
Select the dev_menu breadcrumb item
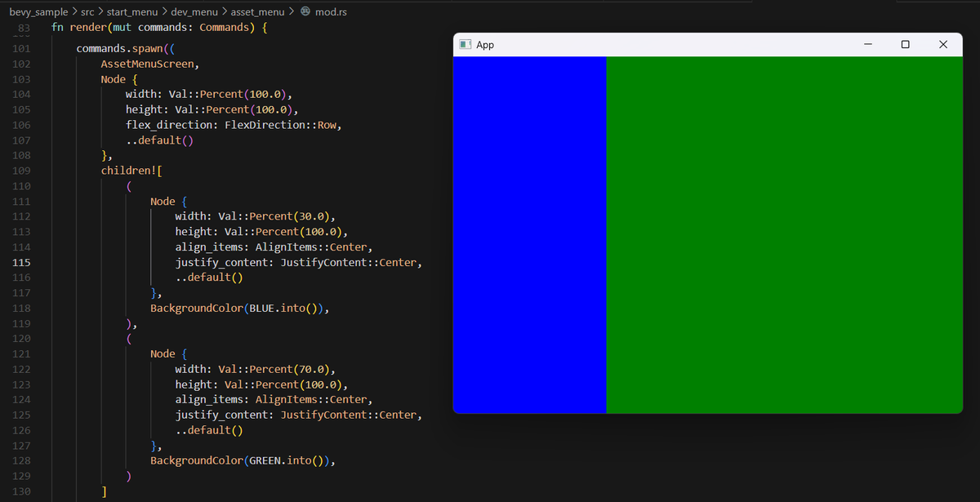[196, 12]
